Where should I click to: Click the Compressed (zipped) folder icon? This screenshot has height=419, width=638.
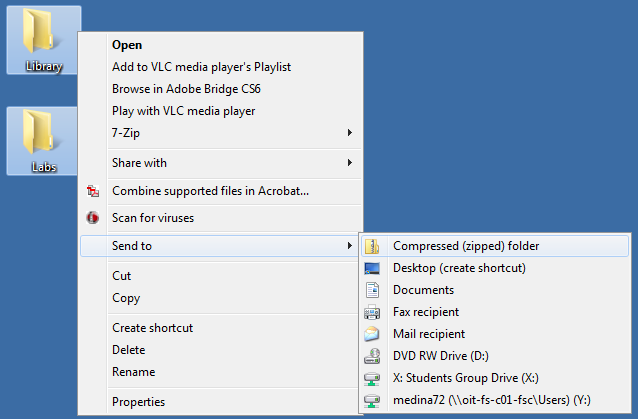(x=373, y=246)
